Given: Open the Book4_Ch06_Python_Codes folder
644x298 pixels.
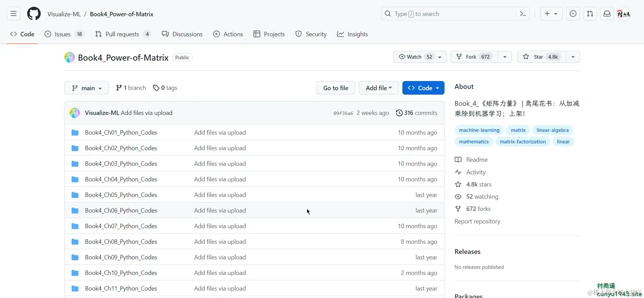Looking at the screenshot, I should pyautogui.click(x=121, y=211).
